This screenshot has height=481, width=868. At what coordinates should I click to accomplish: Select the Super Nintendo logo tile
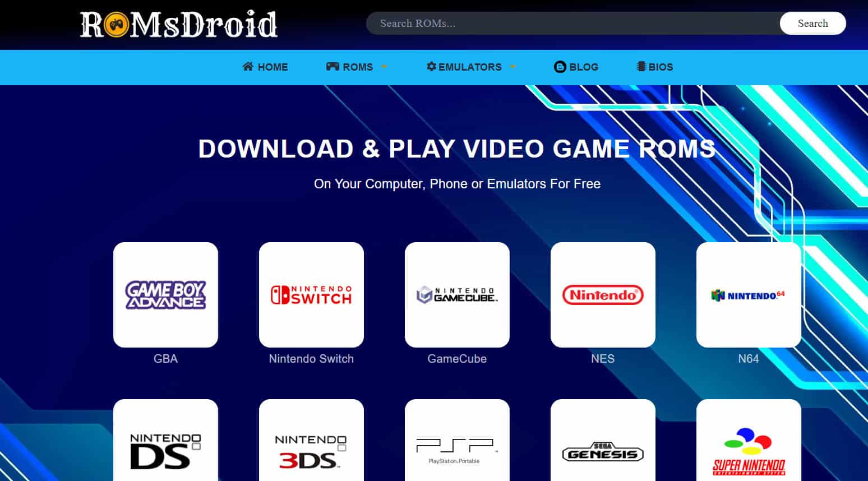[748, 443]
